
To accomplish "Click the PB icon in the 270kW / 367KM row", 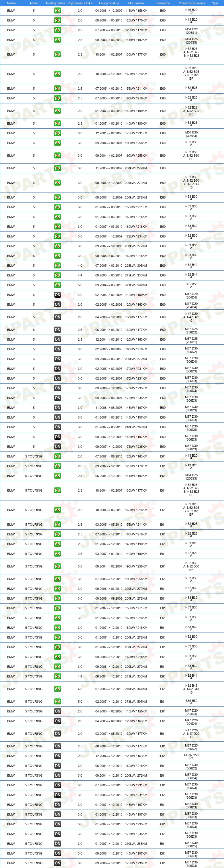I will coord(58,689).
